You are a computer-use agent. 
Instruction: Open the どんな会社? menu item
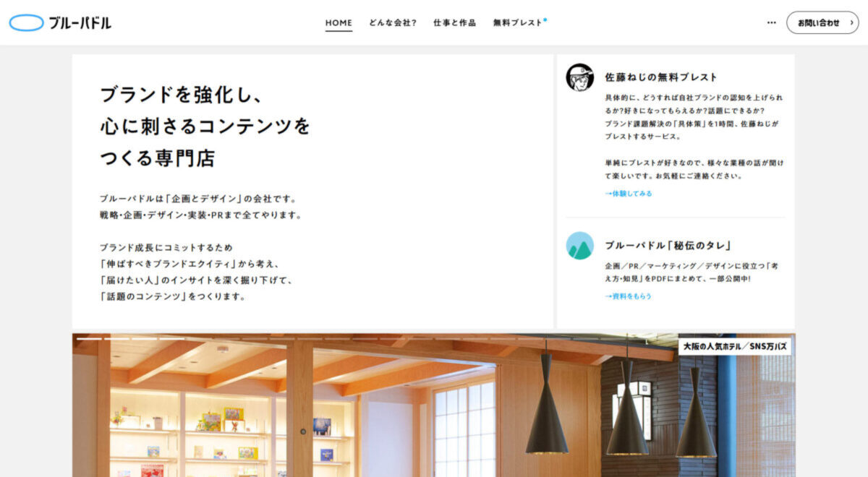(393, 22)
